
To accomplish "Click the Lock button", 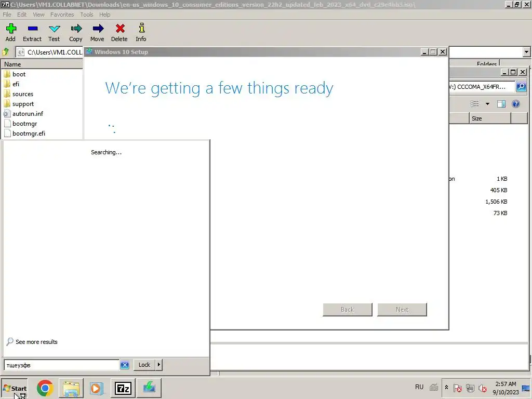I will coord(144,365).
